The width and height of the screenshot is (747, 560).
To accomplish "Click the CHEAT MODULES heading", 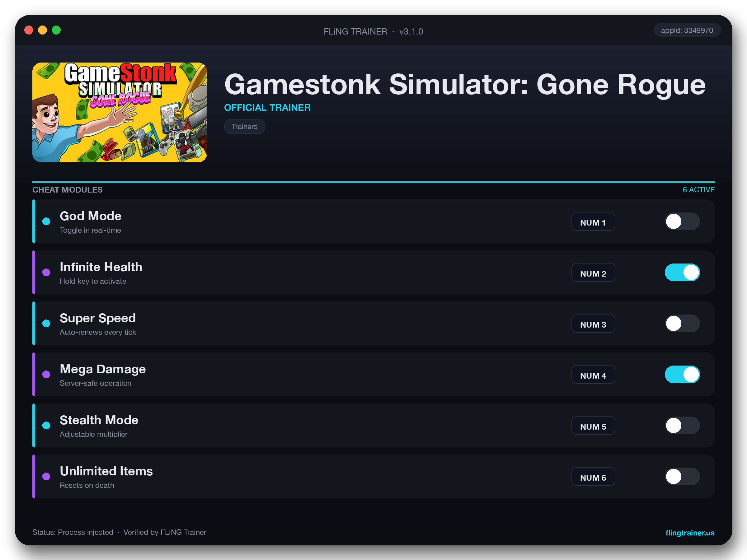I will 68,190.
